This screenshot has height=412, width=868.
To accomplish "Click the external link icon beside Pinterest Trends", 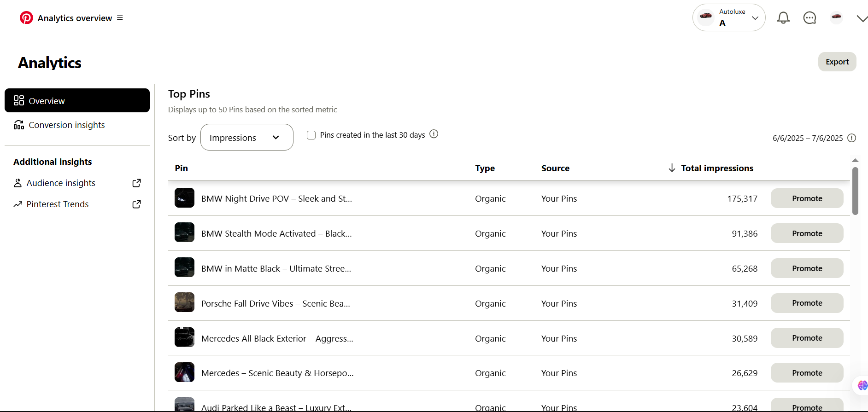I will pyautogui.click(x=136, y=204).
